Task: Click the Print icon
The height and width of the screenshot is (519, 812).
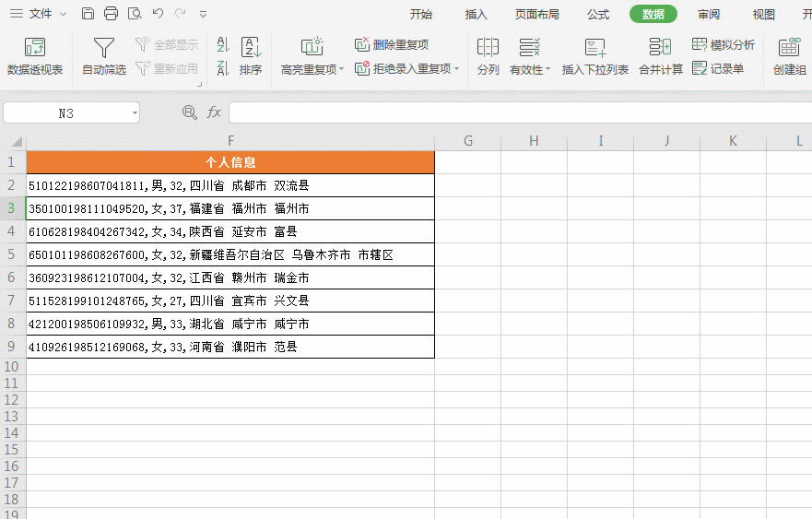Action: tap(111, 14)
